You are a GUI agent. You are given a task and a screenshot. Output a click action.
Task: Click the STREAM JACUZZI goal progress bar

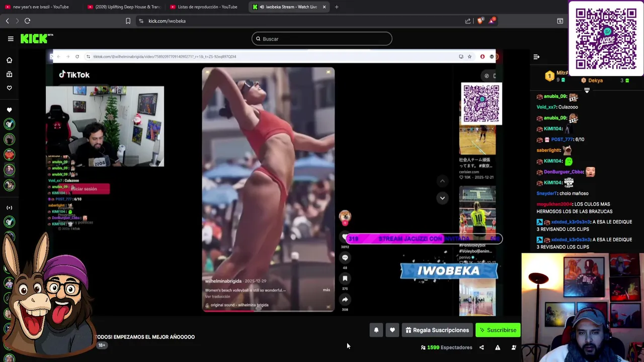[x=424, y=239]
